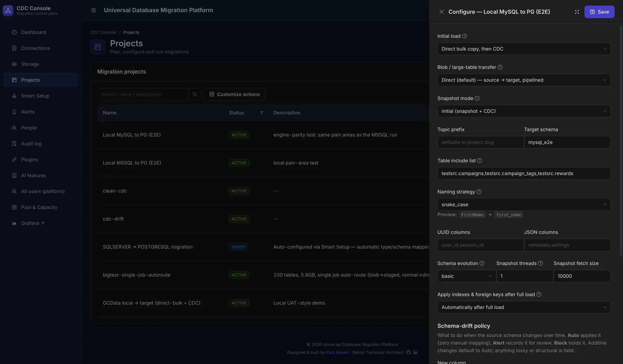Click the UUID columns input field

480,245
